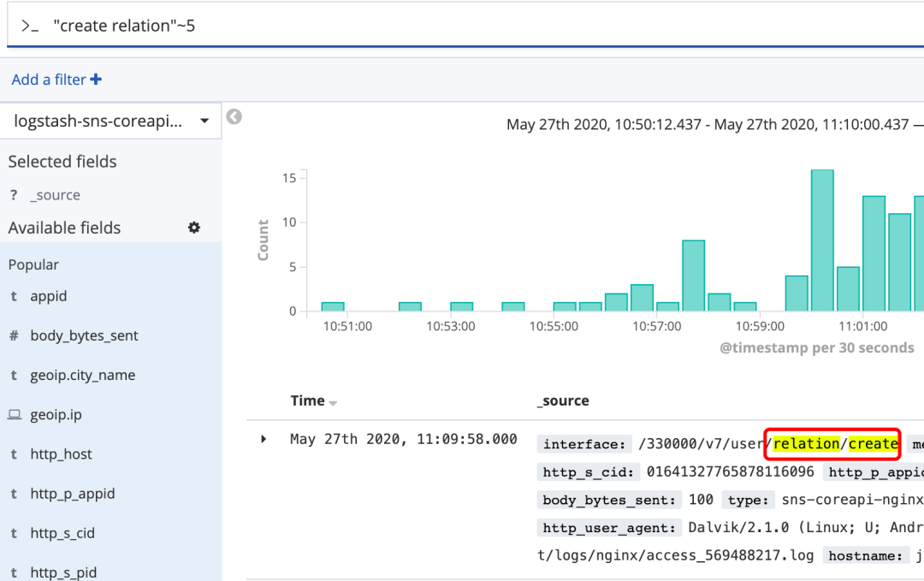This screenshot has height=581, width=924.
Task: Click the string type icon next to appid
Action: tap(14, 297)
